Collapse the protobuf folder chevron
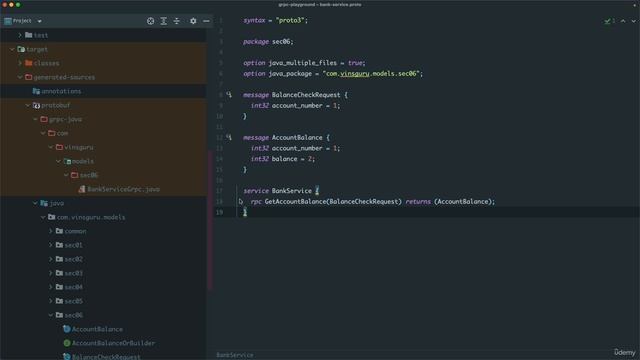The height and width of the screenshot is (360, 640). (28, 105)
